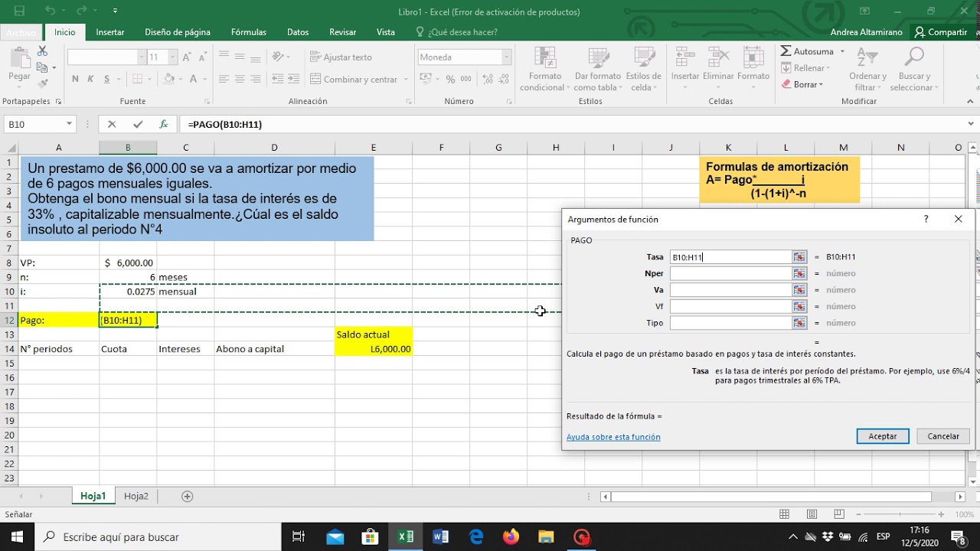The height and width of the screenshot is (551, 980).
Task: Click the collapse-dialog button beside Tipo
Action: 799,323
